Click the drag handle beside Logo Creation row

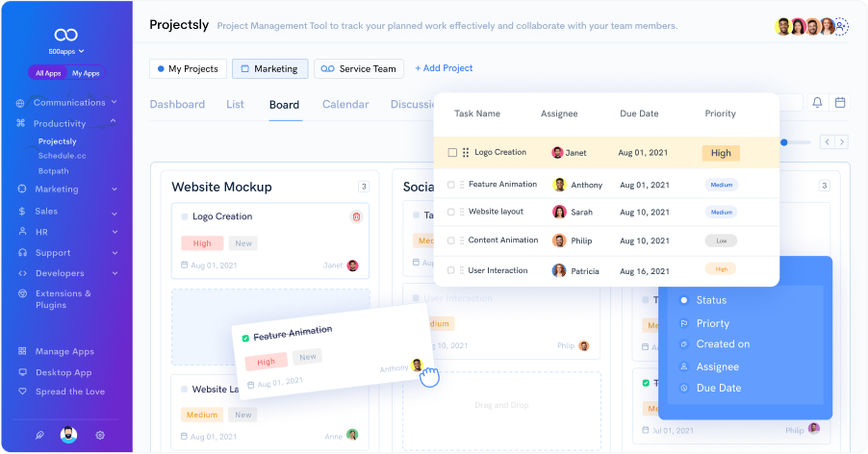pos(466,153)
